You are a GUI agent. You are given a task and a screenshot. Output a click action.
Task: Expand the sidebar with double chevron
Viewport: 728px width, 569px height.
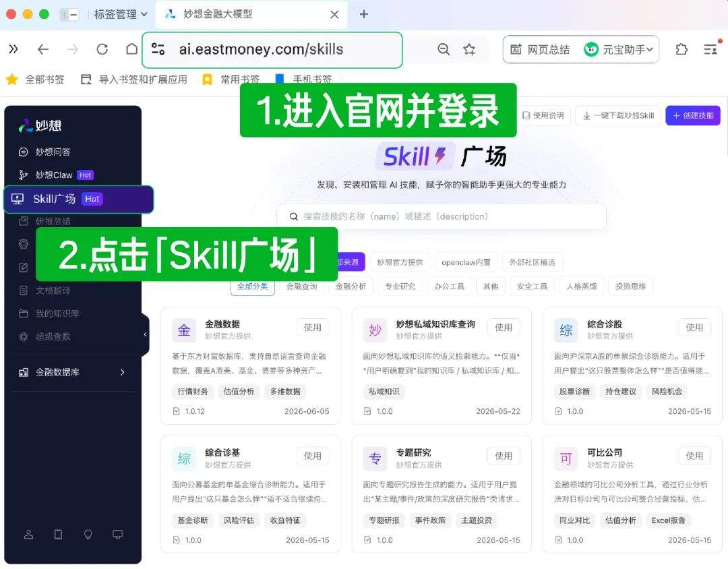coord(13,49)
